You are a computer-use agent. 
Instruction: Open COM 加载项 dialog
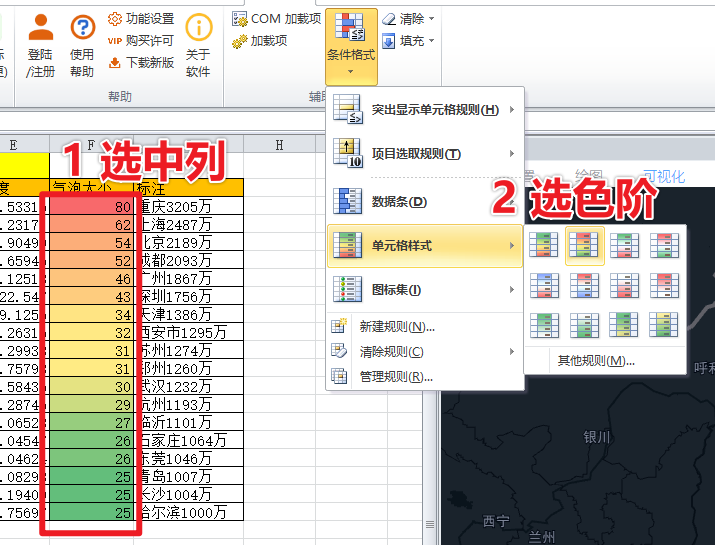point(276,19)
